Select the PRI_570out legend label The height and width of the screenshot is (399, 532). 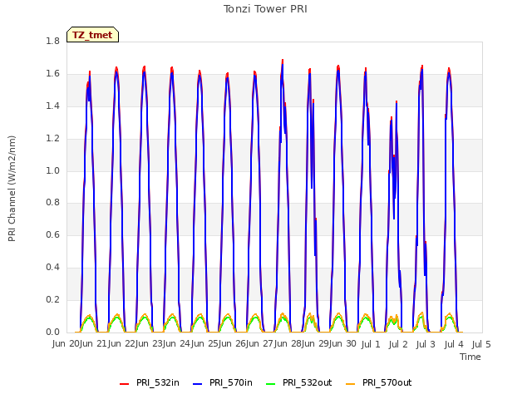[387, 382]
